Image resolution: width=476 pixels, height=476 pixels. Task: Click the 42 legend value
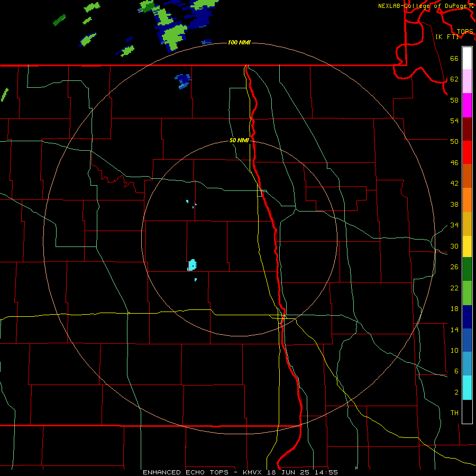(x=454, y=184)
